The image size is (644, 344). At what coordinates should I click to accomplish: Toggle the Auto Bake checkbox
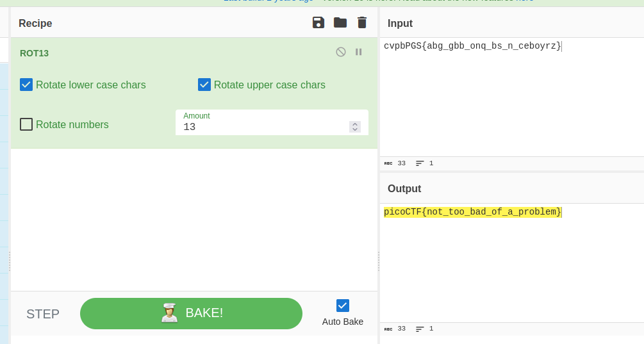click(x=343, y=306)
